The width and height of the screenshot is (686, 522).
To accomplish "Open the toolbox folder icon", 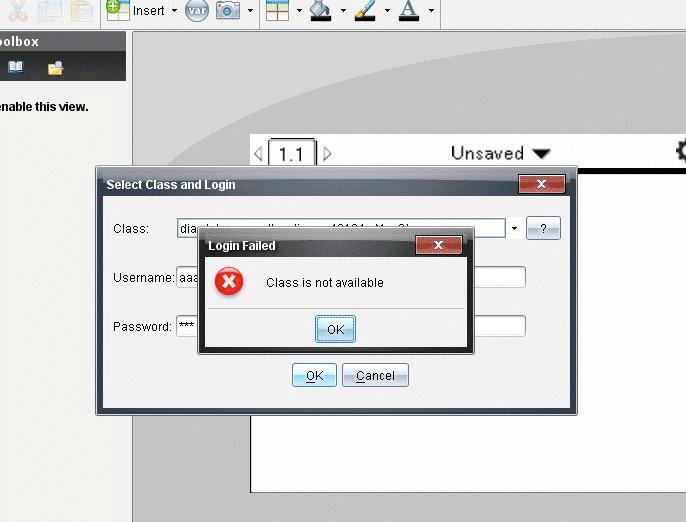I will (56, 68).
